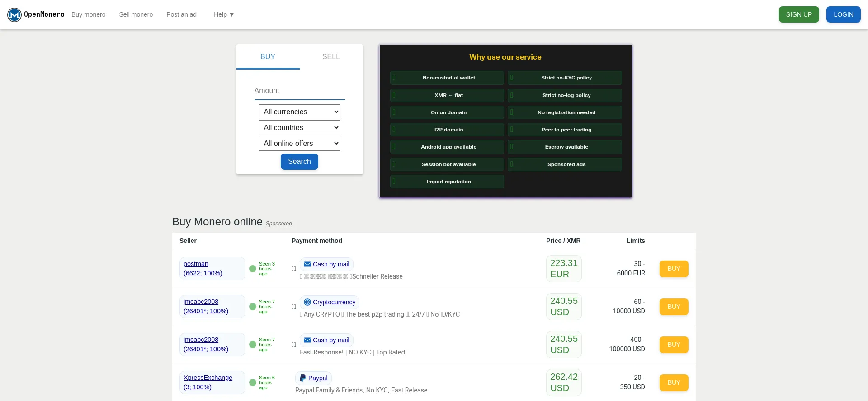Click the SIGN UP button
This screenshot has width=868, height=401.
(x=799, y=14)
